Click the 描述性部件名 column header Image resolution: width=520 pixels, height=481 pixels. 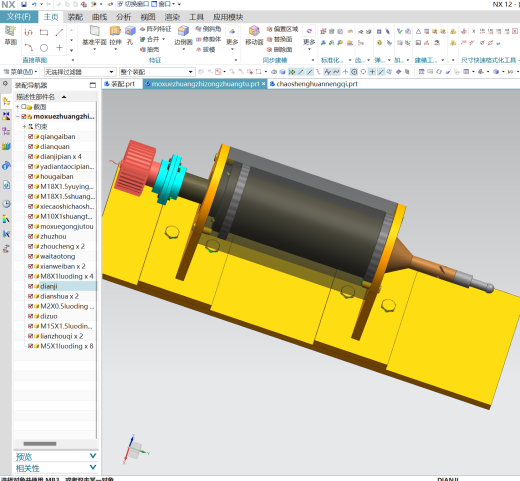click(x=55, y=97)
